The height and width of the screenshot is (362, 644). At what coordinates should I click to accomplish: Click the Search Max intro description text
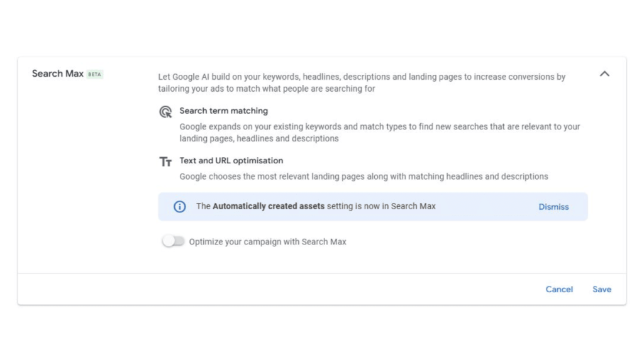[x=362, y=82]
